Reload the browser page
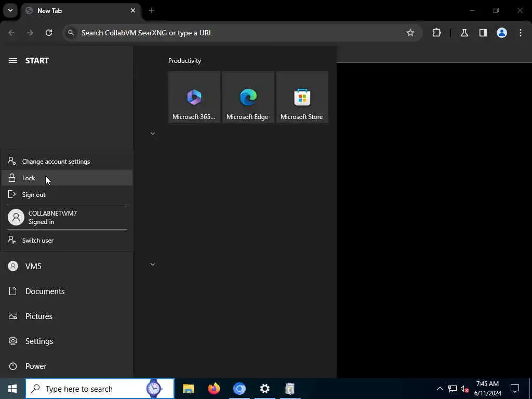 pos(49,33)
